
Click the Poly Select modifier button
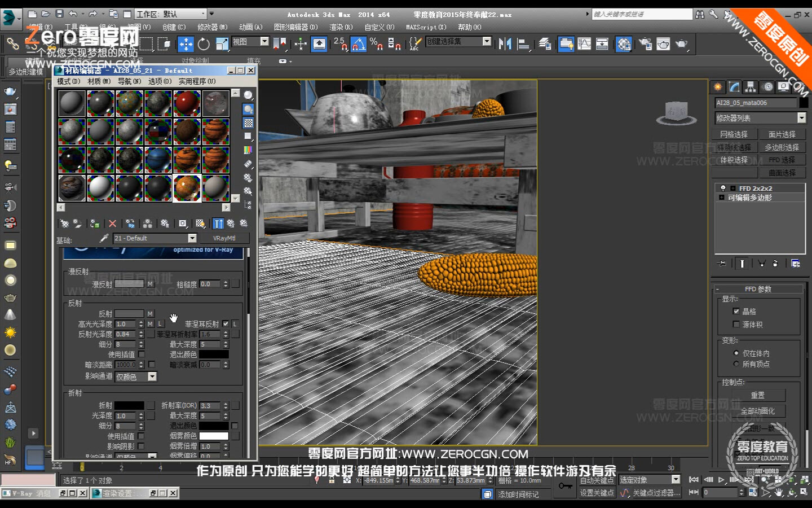click(x=782, y=147)
